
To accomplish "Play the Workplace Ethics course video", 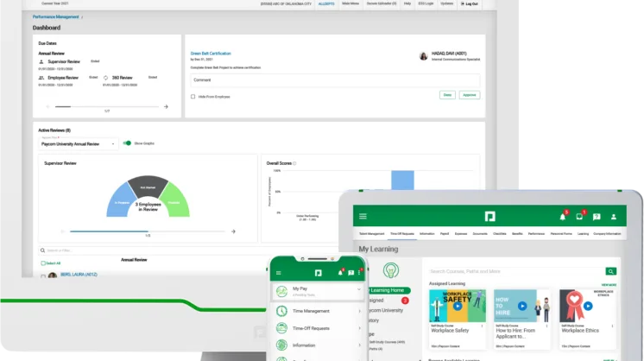I will coord(588,306).
